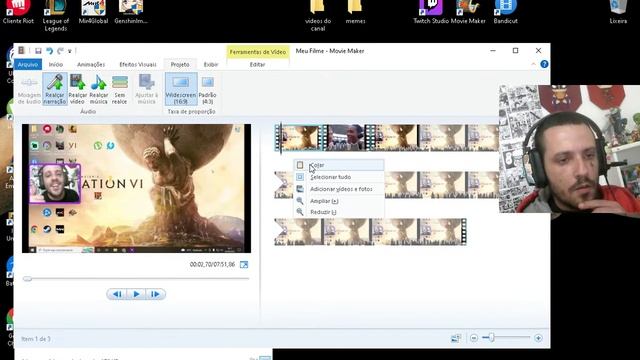Switch to the Projeto tab
The width and height of the screenshot is (640, 360).
(x=180, y=64)
